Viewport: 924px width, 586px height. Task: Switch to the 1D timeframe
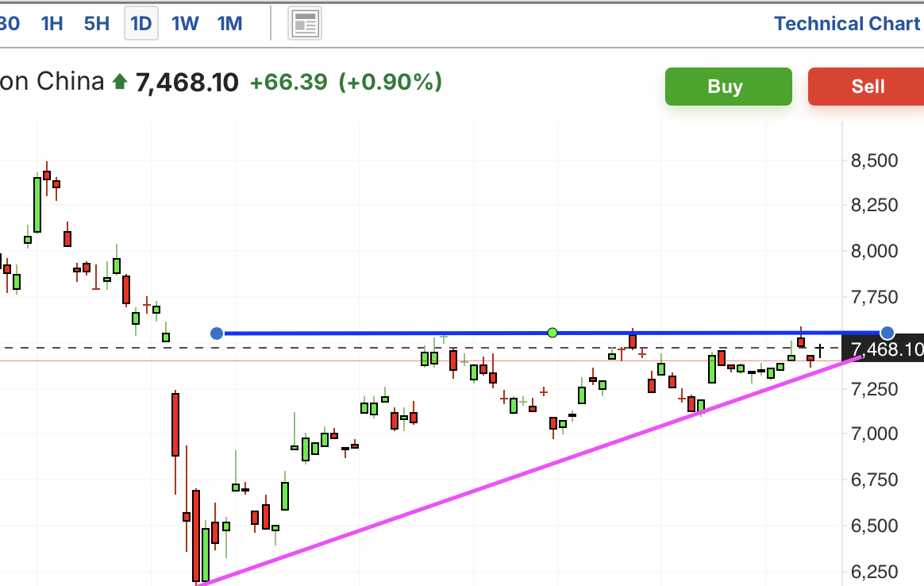[x=141, y=24]
